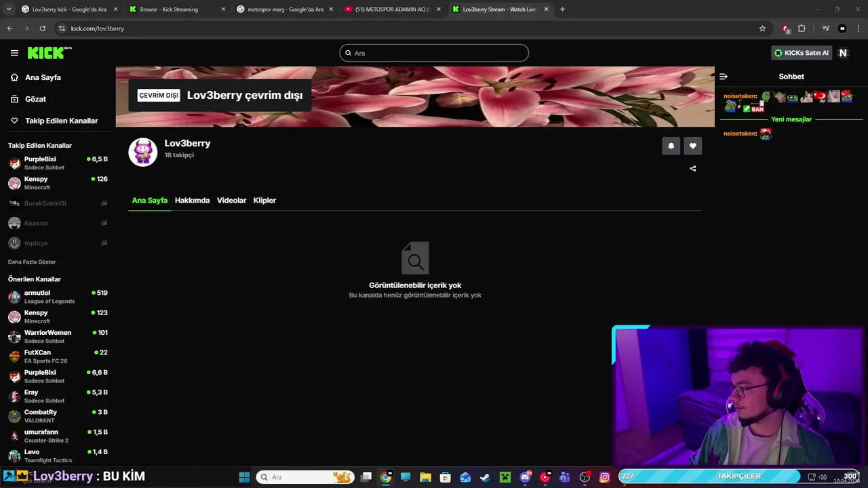868x488 pixels.
Task: Go back to the previous page
Action: pos(10,28)
